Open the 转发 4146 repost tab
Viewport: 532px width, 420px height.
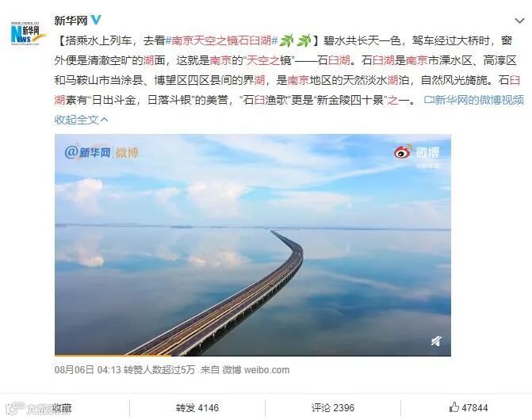[197, 408]
